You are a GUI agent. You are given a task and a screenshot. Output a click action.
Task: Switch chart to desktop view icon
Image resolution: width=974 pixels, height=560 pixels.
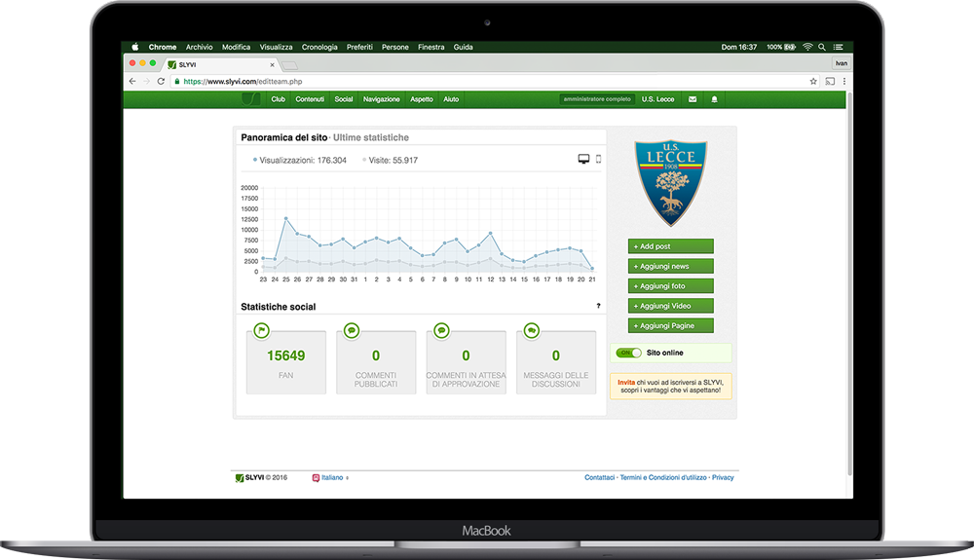[x=583, y=159]
